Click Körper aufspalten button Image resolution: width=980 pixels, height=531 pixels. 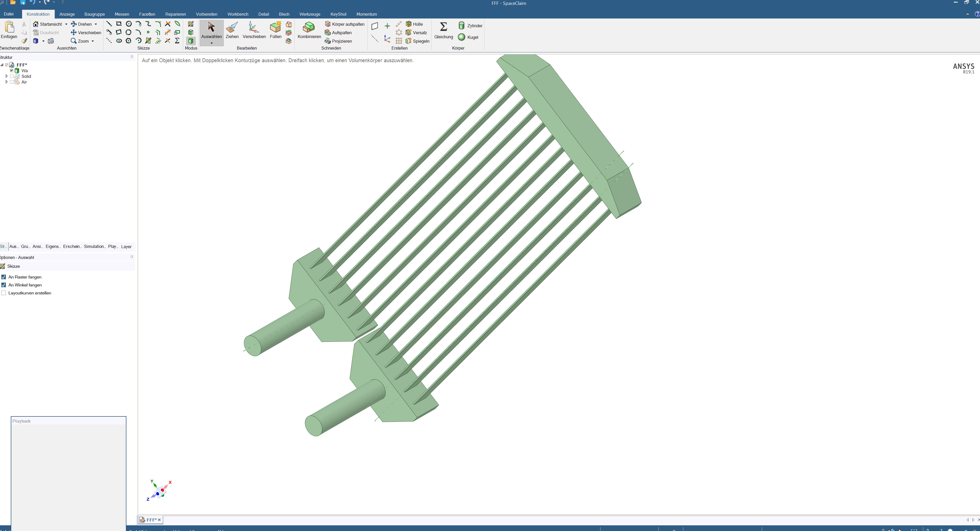[x=344, y=24]
